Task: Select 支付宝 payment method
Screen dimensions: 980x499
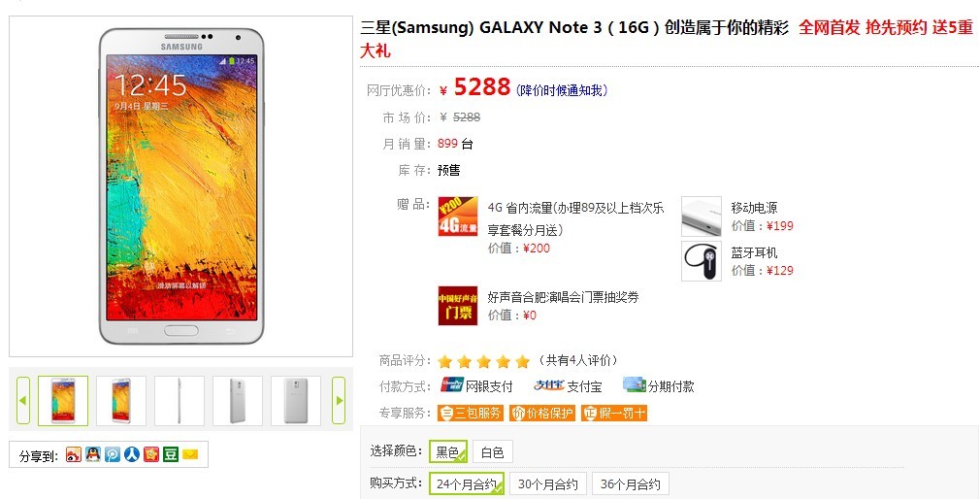Action: pos(568,386)
